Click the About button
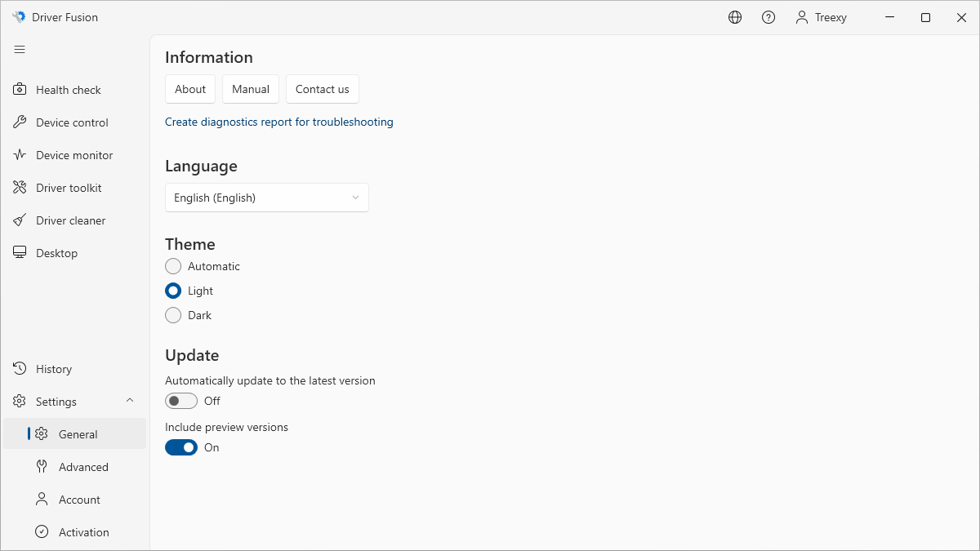 pos(190,89)
